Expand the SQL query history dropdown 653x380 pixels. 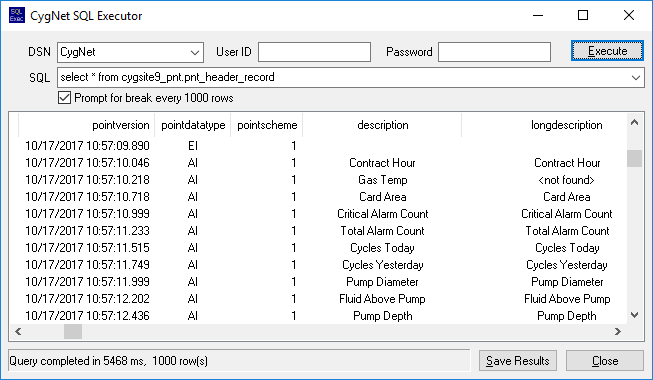tap(636, 78)
